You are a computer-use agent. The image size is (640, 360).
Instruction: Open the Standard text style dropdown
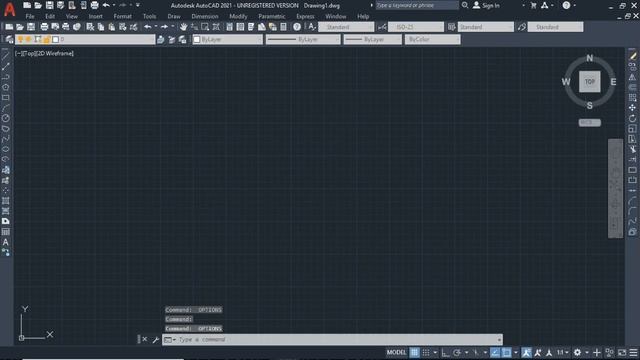tap(346, 27)
